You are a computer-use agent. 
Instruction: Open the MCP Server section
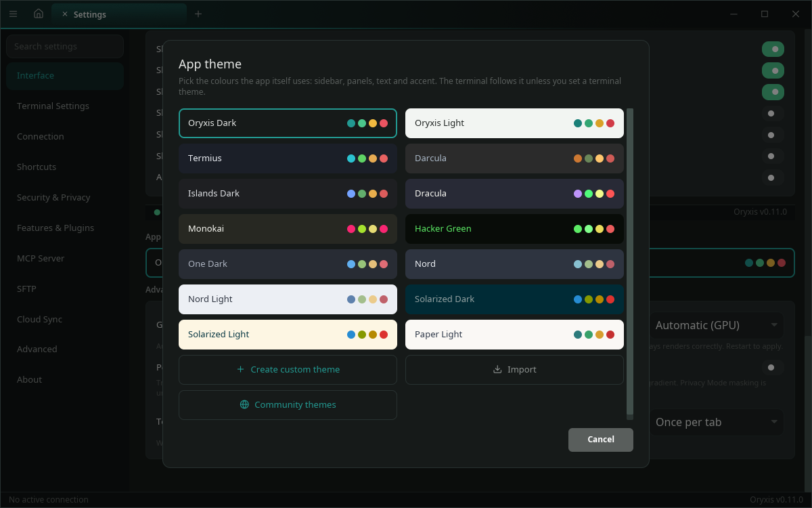point(65,259)
